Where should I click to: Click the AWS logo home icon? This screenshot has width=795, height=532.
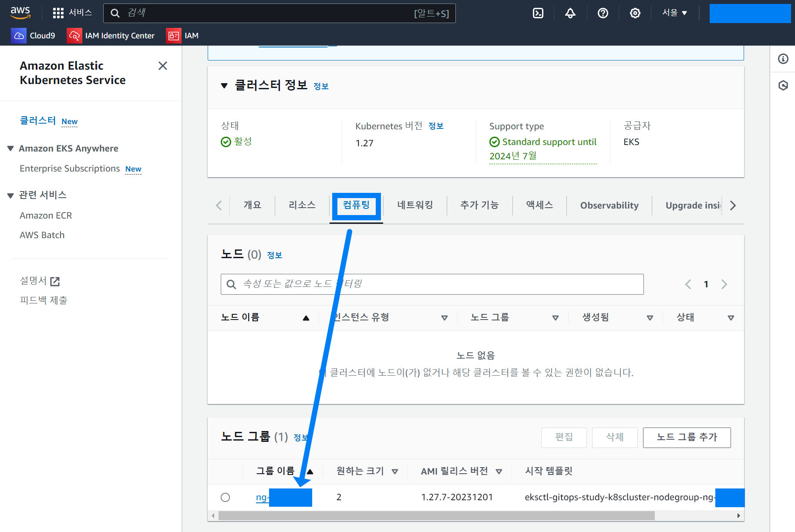(20, 13)
